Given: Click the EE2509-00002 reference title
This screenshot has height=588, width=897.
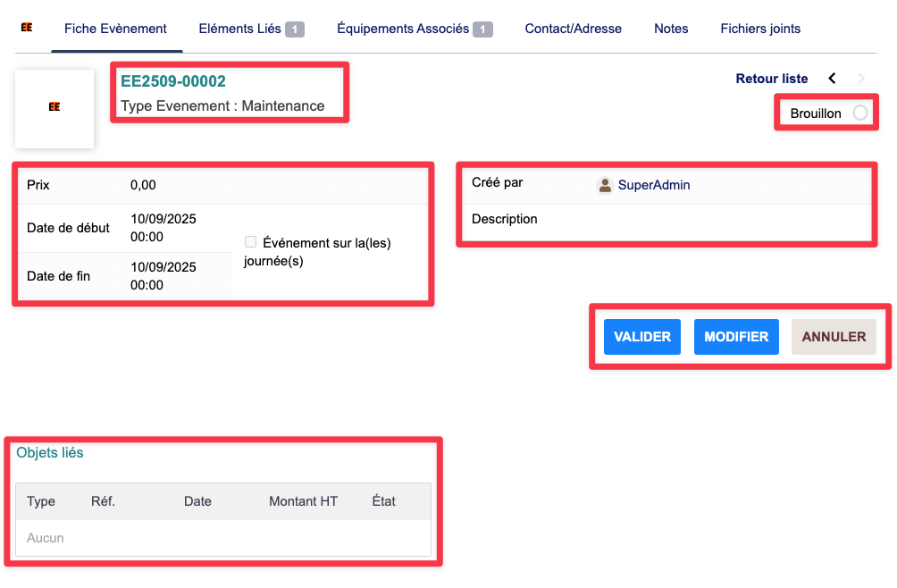Looking at the screenshot, I should [173, 81].
